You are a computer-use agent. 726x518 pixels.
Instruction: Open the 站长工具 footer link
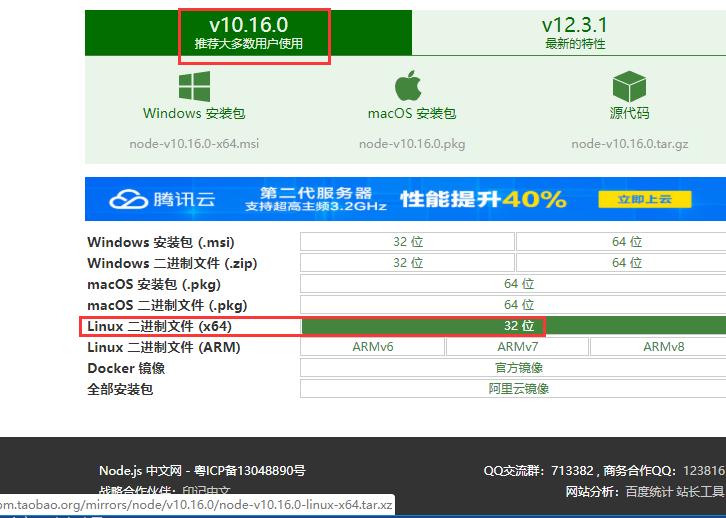700,492
